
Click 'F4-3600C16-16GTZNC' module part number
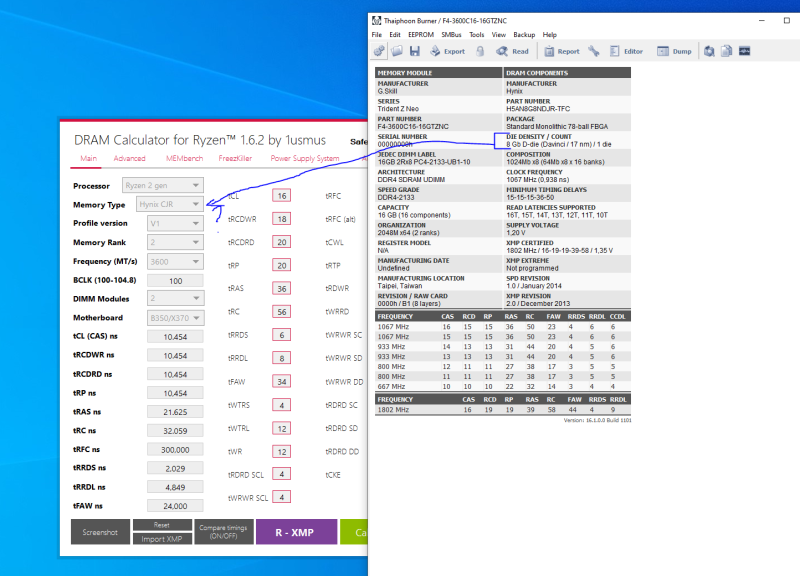413,127
